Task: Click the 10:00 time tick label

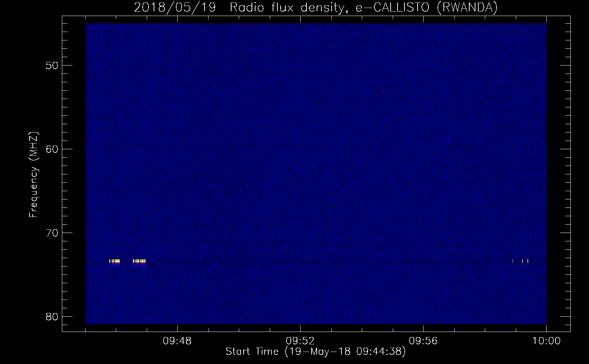Action: pos(546,341)
